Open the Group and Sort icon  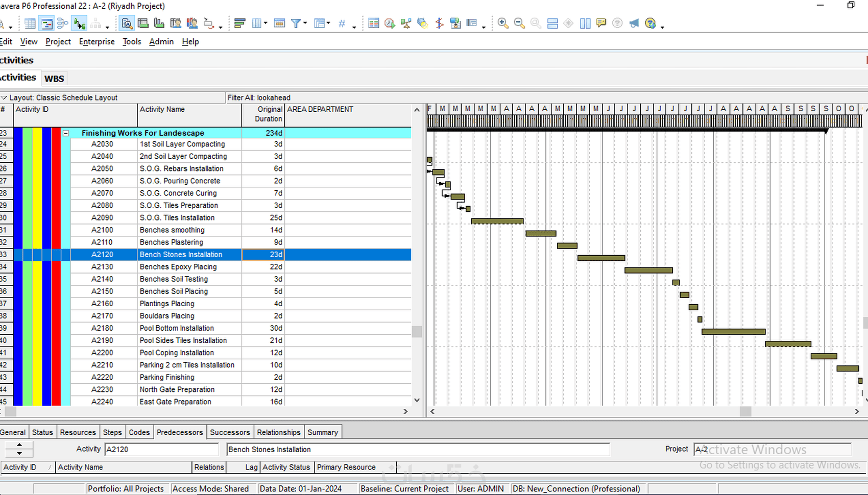[320, 23]
